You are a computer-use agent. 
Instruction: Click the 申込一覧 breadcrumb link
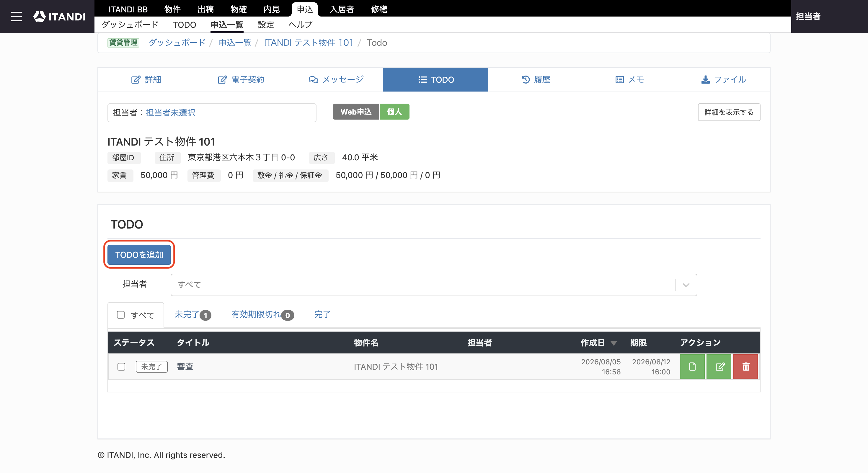(235, 43)
